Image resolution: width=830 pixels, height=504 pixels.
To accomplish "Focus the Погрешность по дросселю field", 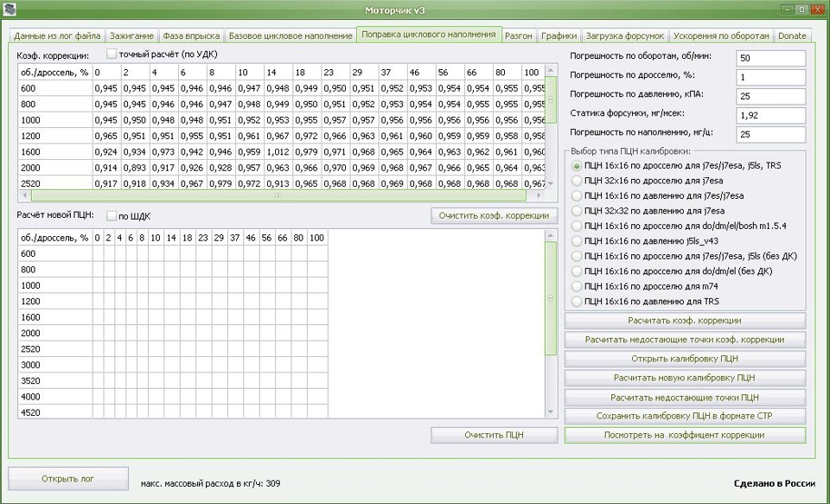I will point(770,77).
